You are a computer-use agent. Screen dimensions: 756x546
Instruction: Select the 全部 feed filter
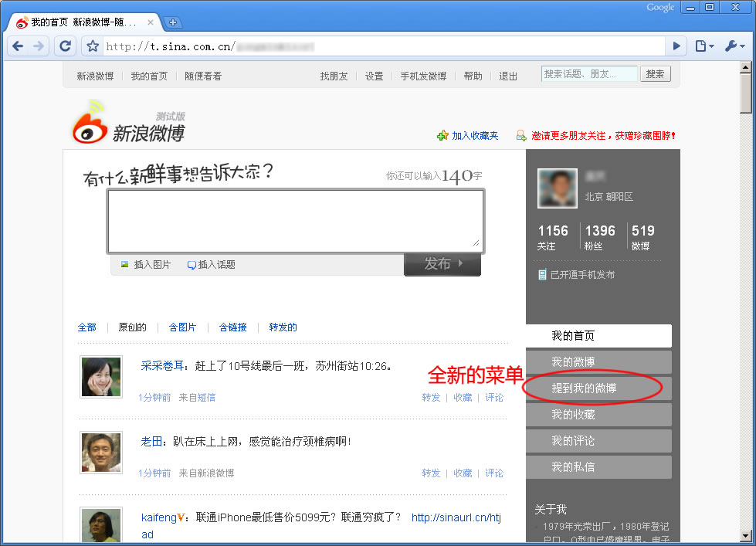click(x=86, y=327)
